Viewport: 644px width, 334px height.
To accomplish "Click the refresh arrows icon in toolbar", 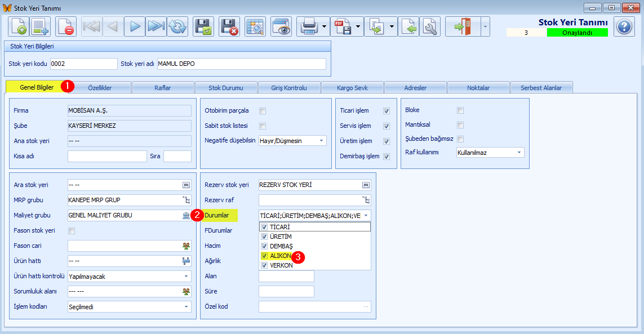I will click(x=177, y=26).
